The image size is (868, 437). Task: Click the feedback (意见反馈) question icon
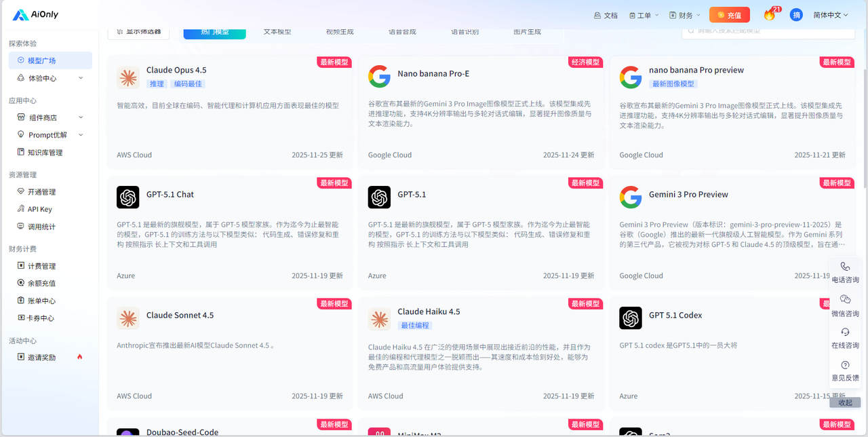(x=845, y=365)
